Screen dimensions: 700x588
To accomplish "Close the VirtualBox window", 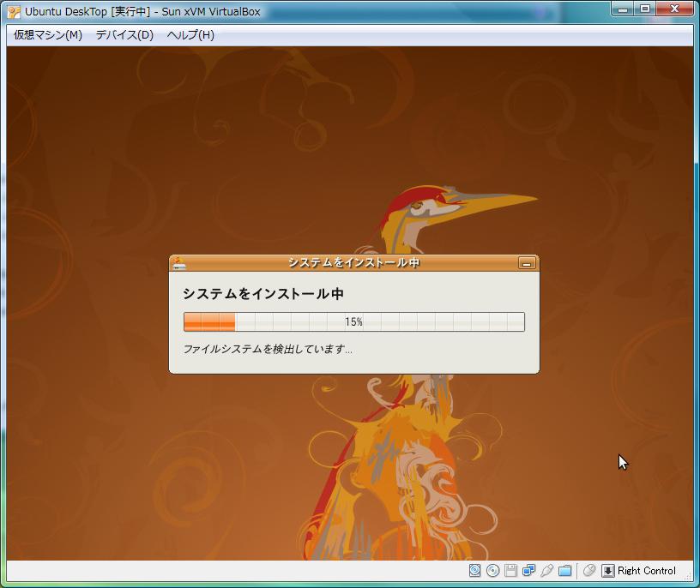I will pyautogui.click(x=674, y=9).
